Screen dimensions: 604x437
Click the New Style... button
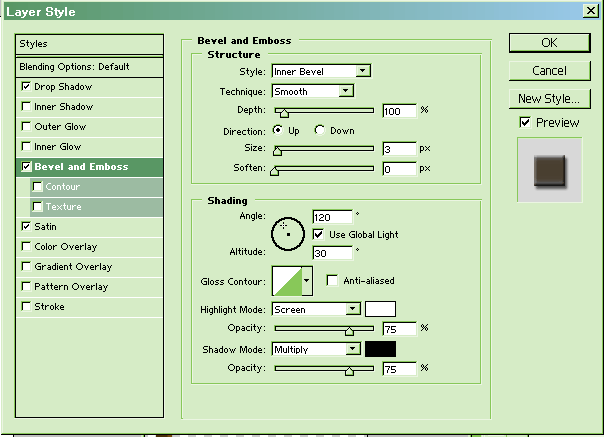click(x=549, y=99)
